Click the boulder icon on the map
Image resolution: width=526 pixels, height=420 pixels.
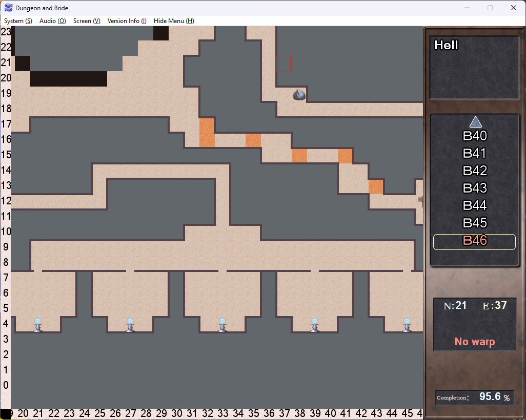[299, 95]
